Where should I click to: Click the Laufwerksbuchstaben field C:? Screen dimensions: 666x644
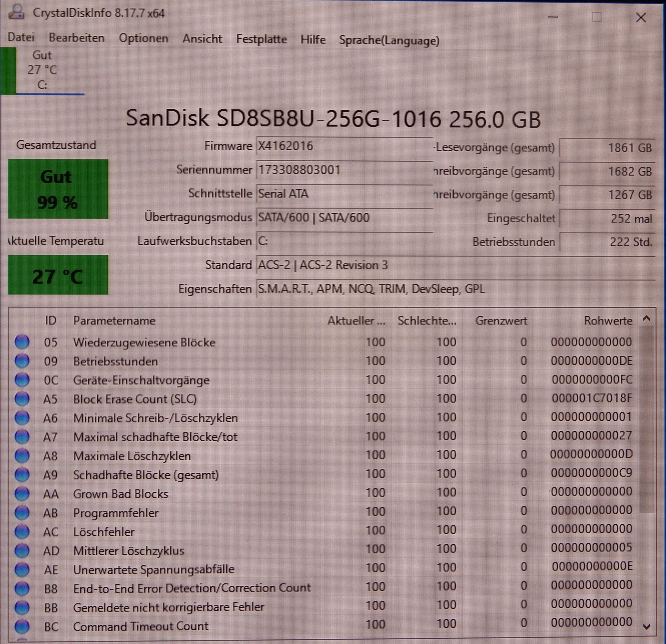[x=344, y=241]
